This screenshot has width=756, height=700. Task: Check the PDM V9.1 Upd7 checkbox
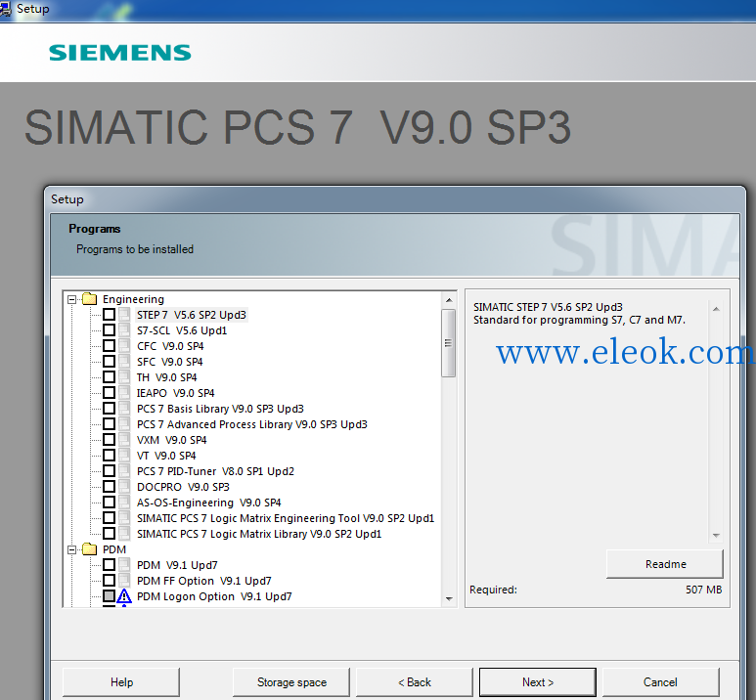pos(109,564)
